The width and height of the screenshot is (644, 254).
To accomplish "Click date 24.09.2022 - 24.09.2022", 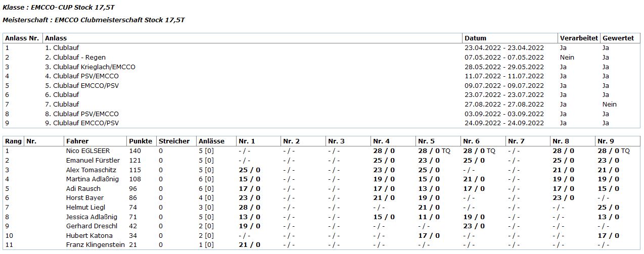I will [504, 123].
